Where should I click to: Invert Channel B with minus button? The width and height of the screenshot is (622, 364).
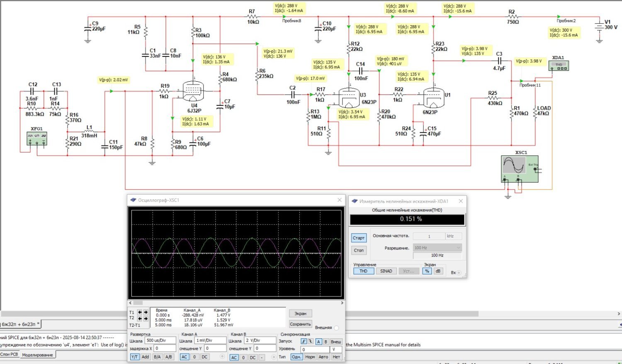(262, 357)
